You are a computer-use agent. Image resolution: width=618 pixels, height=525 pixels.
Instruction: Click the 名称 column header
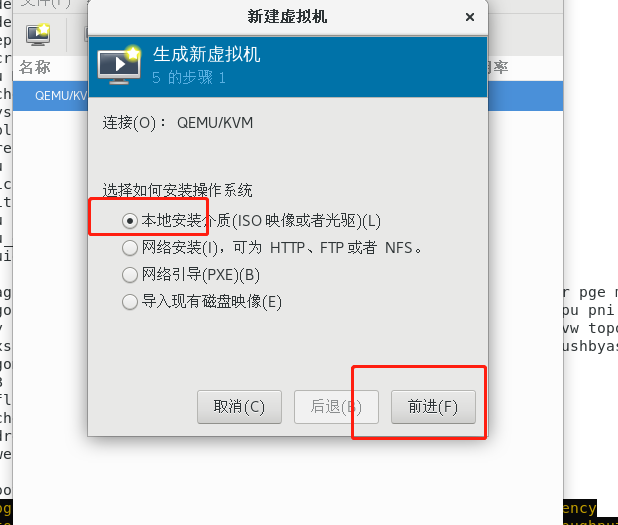tap(35, 67)
